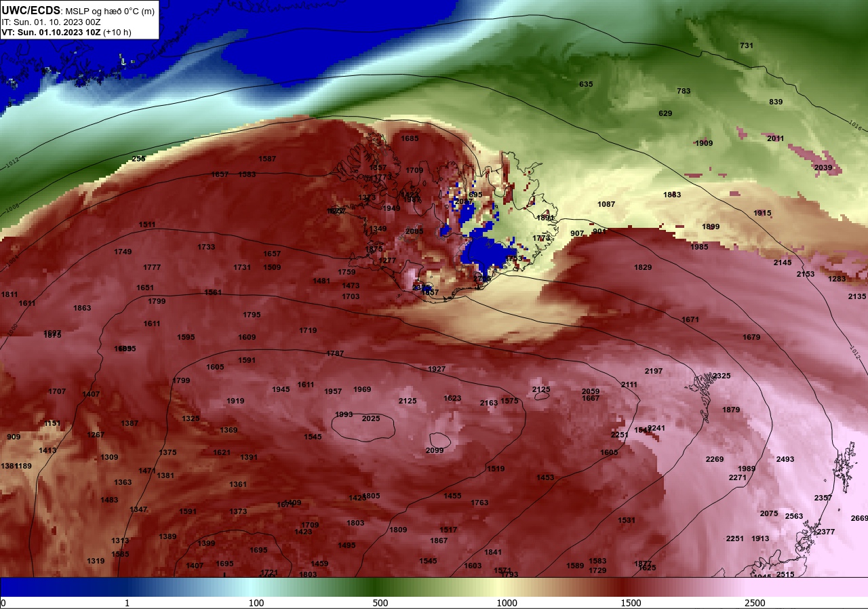Screen dimensions: 868x609
Task: Click the map value 2197
Action: (654, 371)
